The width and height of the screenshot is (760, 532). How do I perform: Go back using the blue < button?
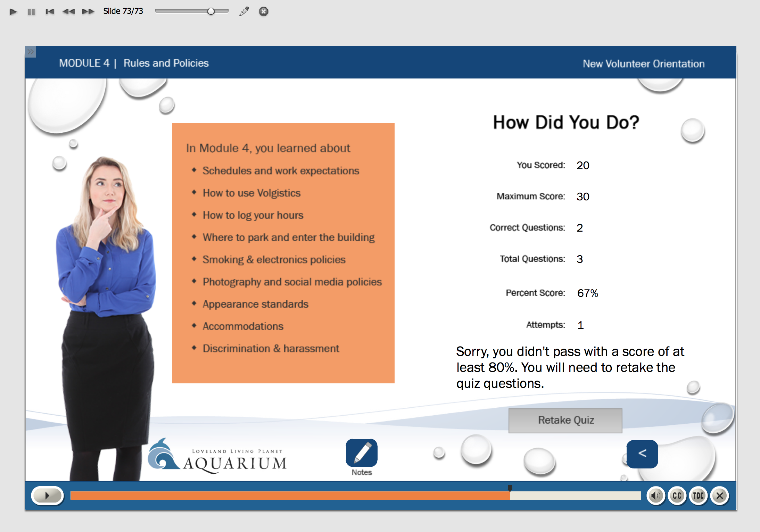pos(642,454)
